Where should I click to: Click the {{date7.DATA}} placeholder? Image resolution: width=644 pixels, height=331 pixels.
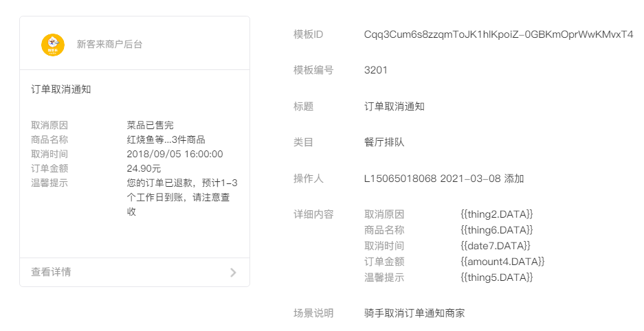click(496, 246)
